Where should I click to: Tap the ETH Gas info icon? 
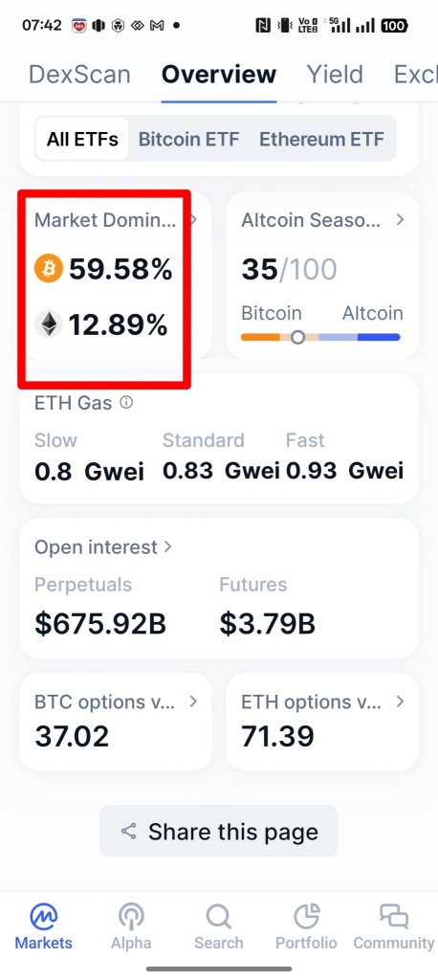(x=126, y=403)
